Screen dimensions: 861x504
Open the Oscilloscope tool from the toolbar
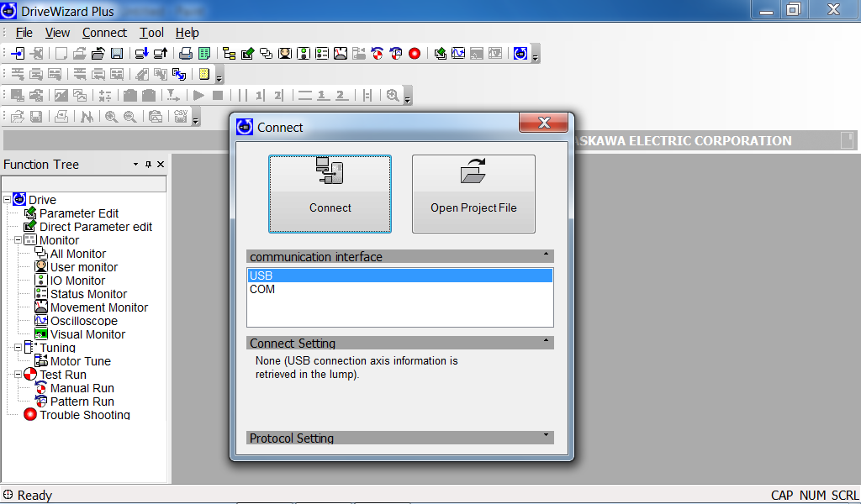(458, 53)
